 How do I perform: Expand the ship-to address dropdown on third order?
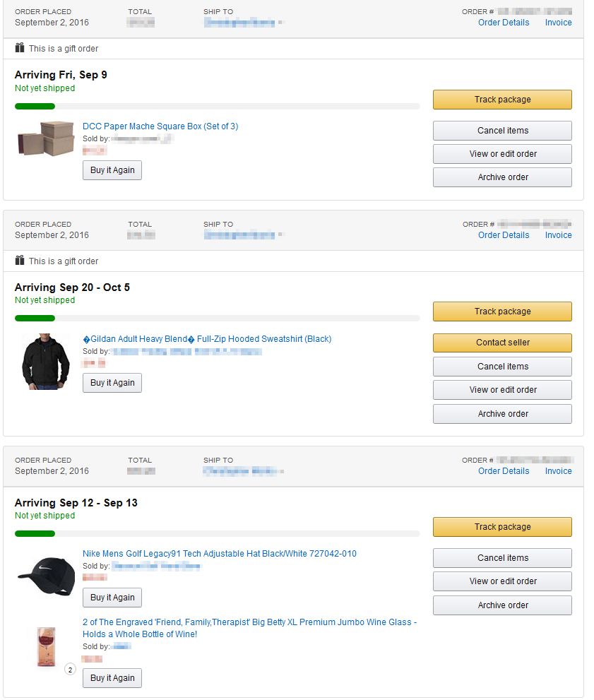pyautogui.click(x=281, y=471)
